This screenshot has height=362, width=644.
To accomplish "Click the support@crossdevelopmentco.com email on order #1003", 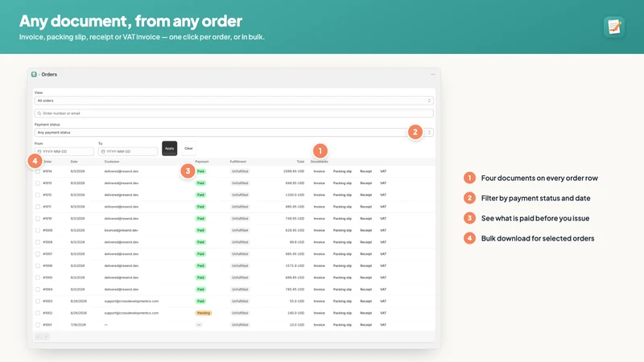I will pyautogui.click(x=131, y=301).
